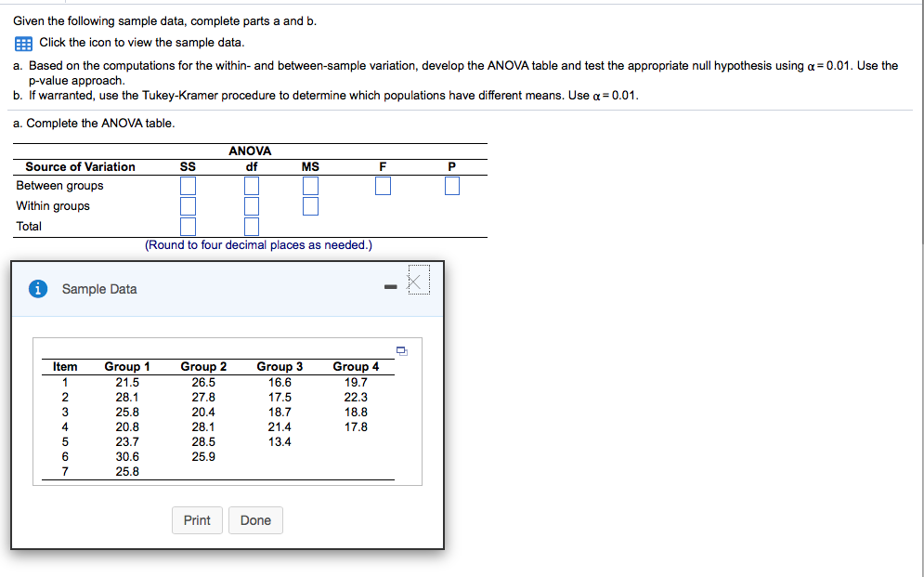Image resolution: width=924 pixels, height=577 pixels.
Task: Click the Within groups MS answer box
Action: 310,205
